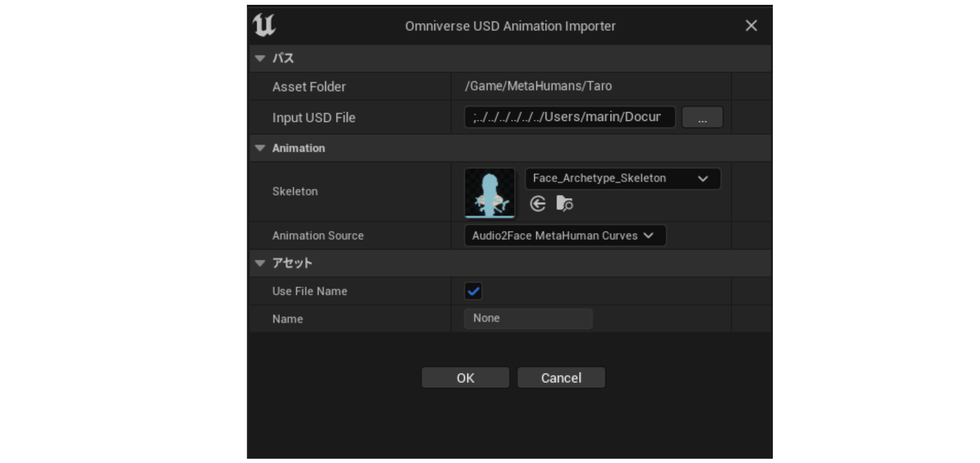Browse to Skeleton asset in Content Browser
This screenshot has width=980, height=463.
[x=564, y=203]
